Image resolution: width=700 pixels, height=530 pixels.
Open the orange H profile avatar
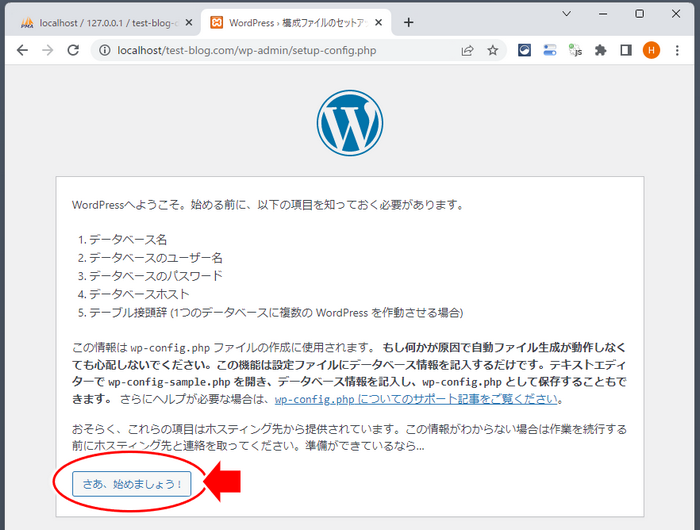coord(651,50)
